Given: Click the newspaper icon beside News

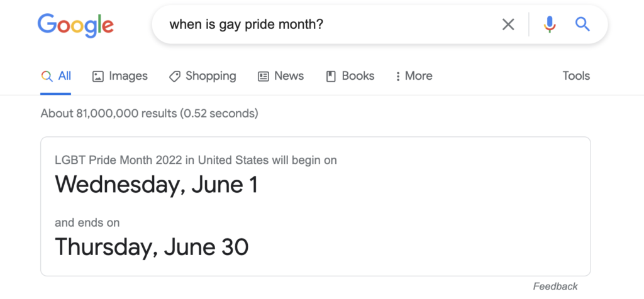Looking at the screenshot, I should click(264, 77).
